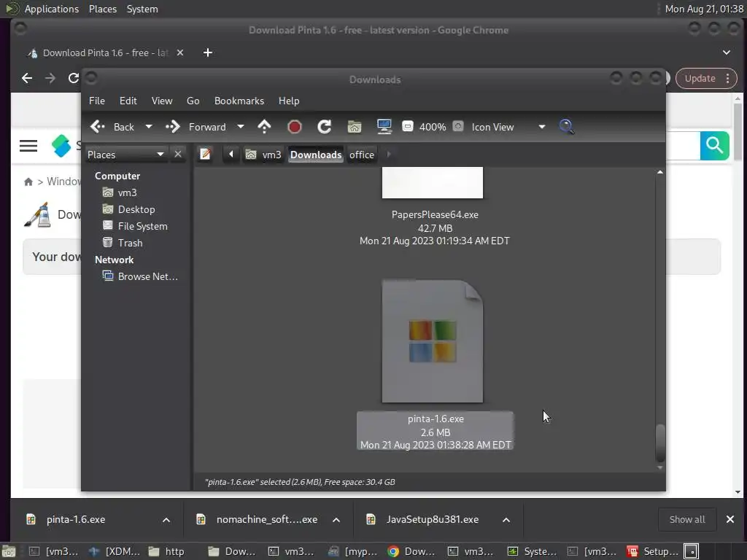This screenshot has height=560, width=747.
Task: Expand options for JavaSetup8u381.exe download
Action: tap(506, 520)
